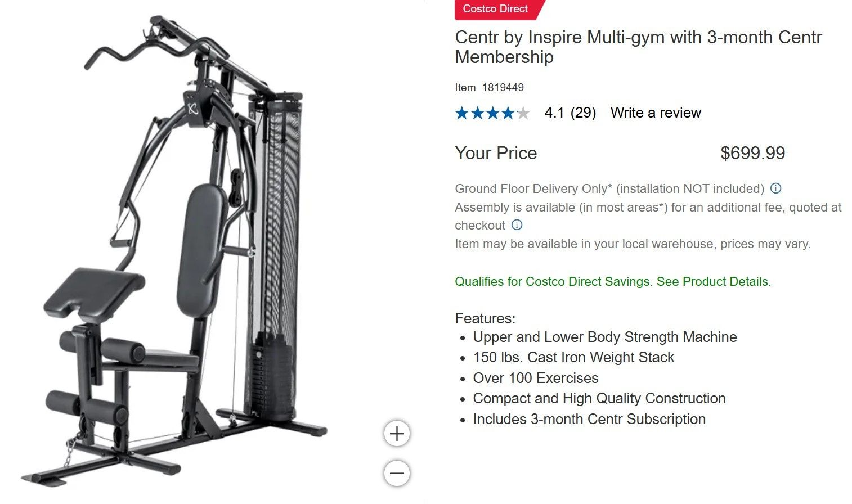
Task: Open info icon beside Ground Floor Delivery
Action: [x=775, y=188]
